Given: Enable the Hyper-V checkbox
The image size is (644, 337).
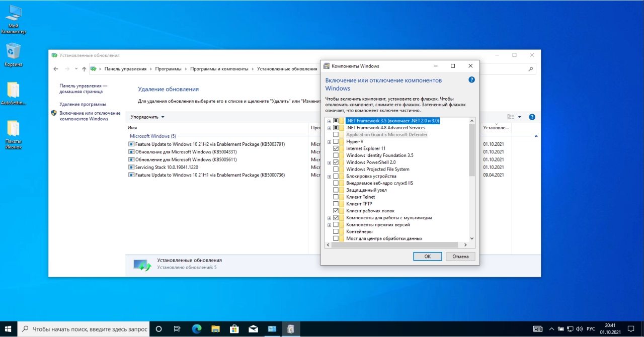Looking at the screenshot, I should pos(336,141).
